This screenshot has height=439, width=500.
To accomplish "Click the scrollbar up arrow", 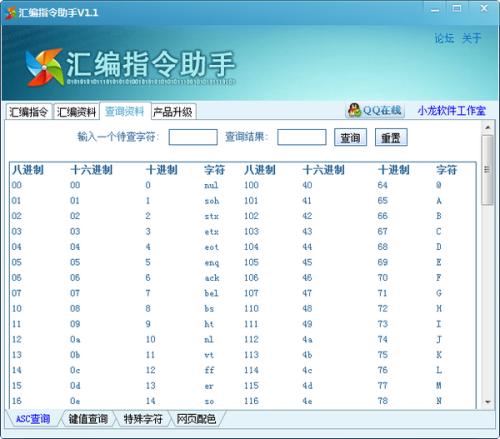I will click(x=488, y=127).
